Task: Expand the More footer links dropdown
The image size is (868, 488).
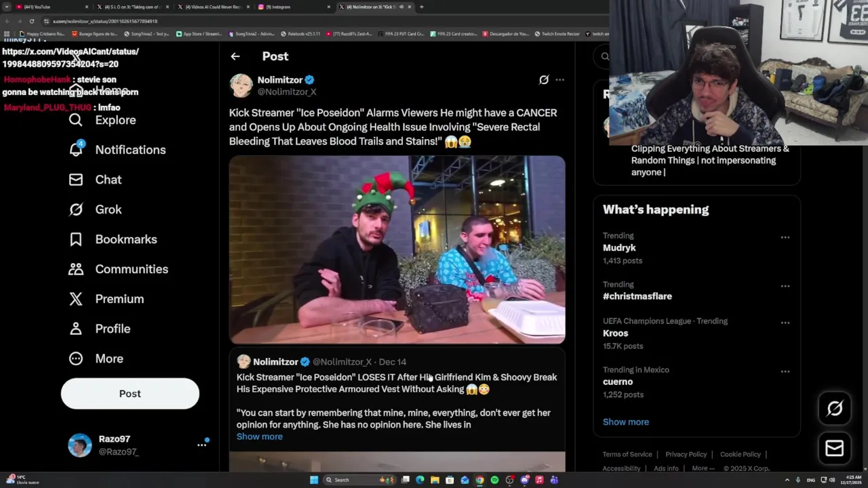Action: 703,468
